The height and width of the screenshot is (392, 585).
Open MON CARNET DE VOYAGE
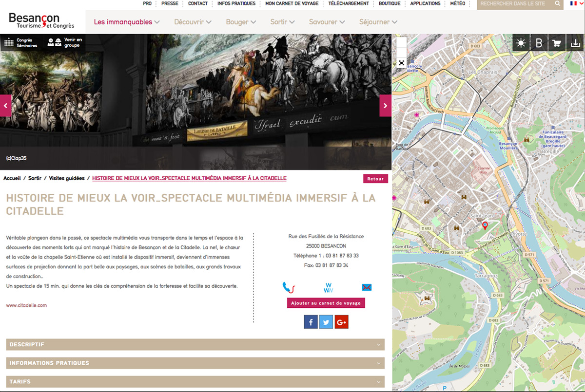(292, 3)
